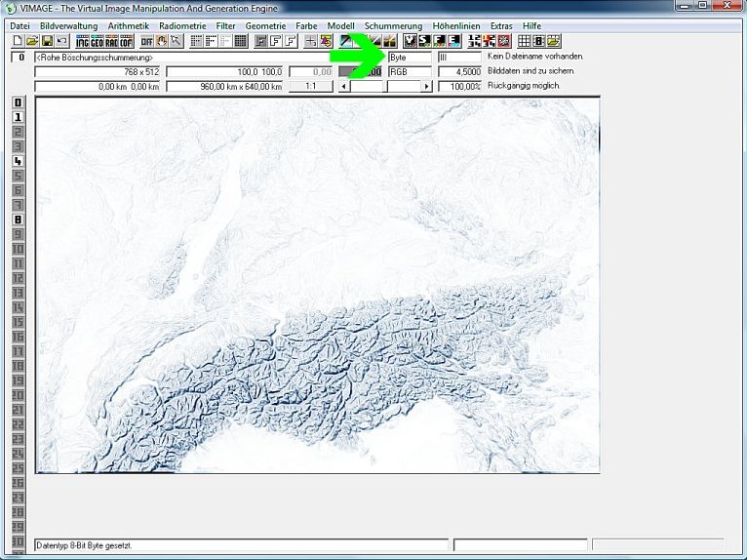Open the Höhenlinien menu
Screen dimensions: 747x560
coord(456,25)
